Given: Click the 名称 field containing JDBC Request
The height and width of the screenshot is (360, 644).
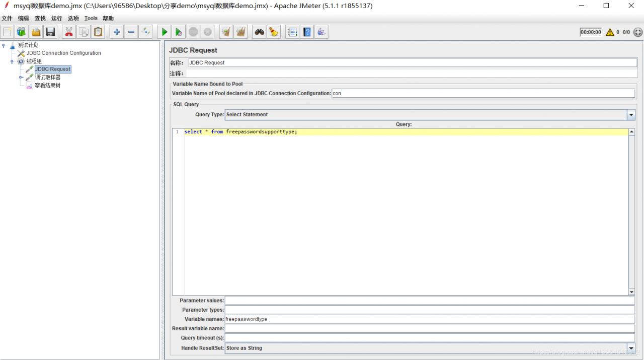Looking at the screenshot, I should [x=413, y=63].
